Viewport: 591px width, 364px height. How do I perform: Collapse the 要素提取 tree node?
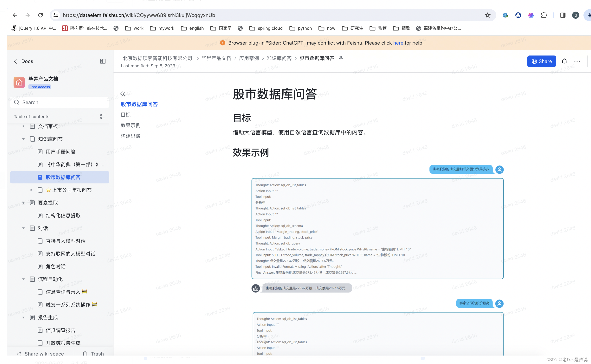coord(23,203)
